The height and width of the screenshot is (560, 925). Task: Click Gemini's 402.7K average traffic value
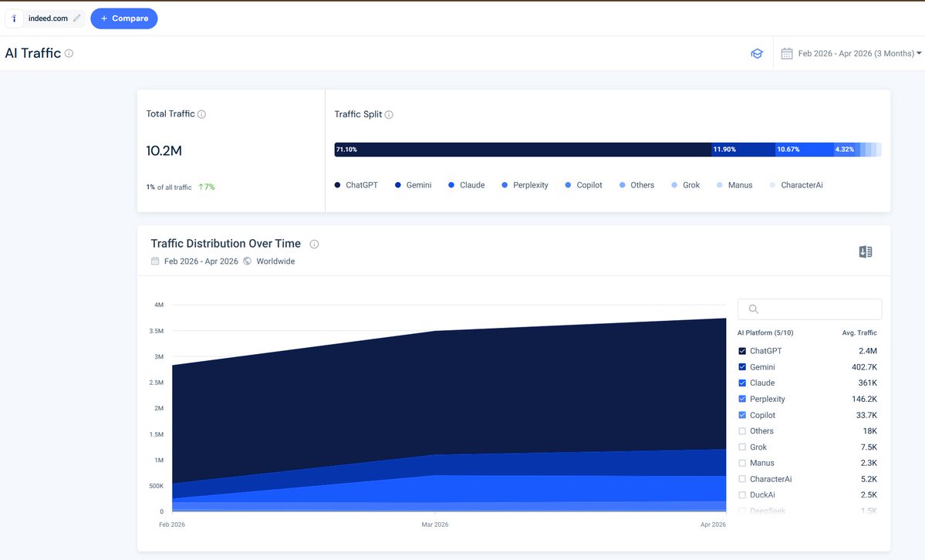pyautogui.click(x=864, y=367)
